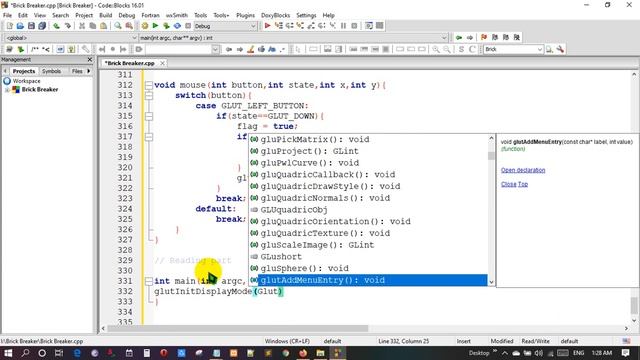
Task: Click the Break debugger pause icon
Action: [343, 26]
